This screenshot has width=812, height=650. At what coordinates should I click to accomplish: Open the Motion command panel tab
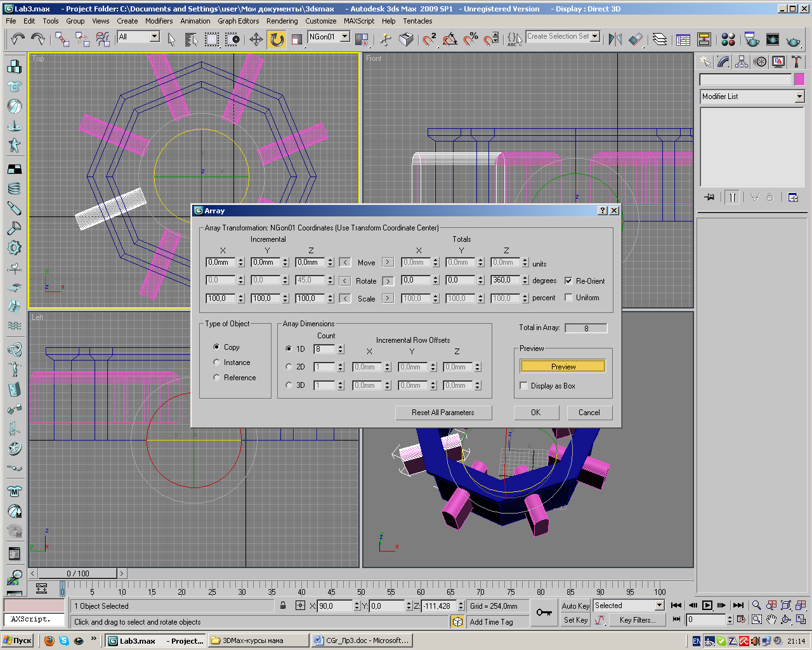(760, 62)
